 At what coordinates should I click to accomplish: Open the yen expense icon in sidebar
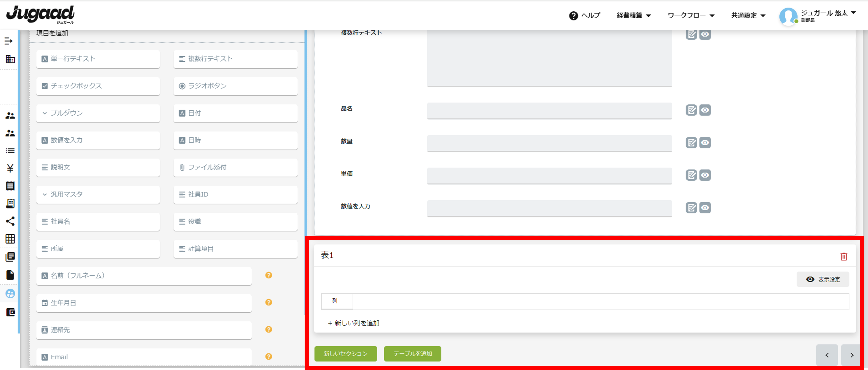pos(10,168)
